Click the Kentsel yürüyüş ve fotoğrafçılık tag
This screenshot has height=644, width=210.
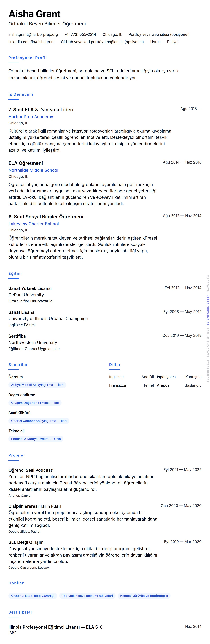[x=144, y=596]
